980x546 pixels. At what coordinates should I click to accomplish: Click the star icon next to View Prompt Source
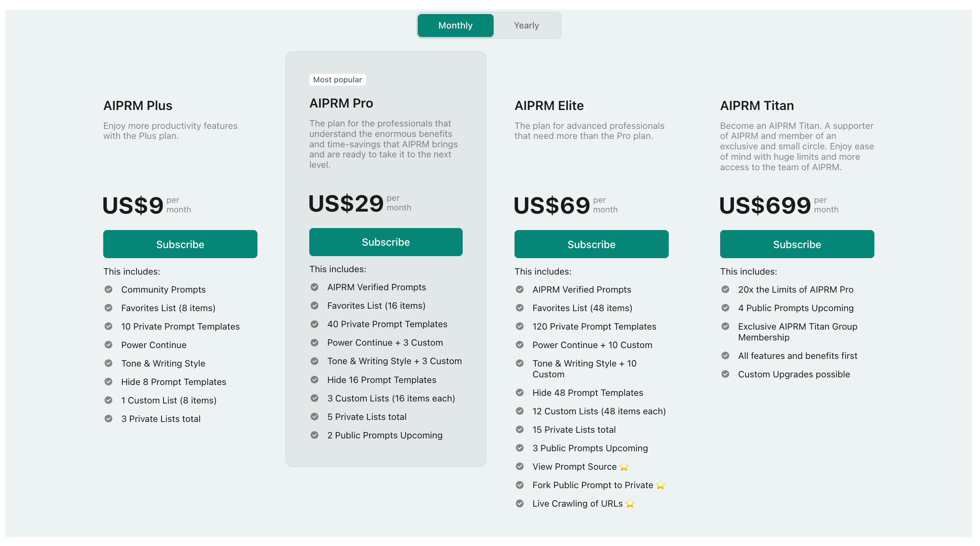click(625, 466)
